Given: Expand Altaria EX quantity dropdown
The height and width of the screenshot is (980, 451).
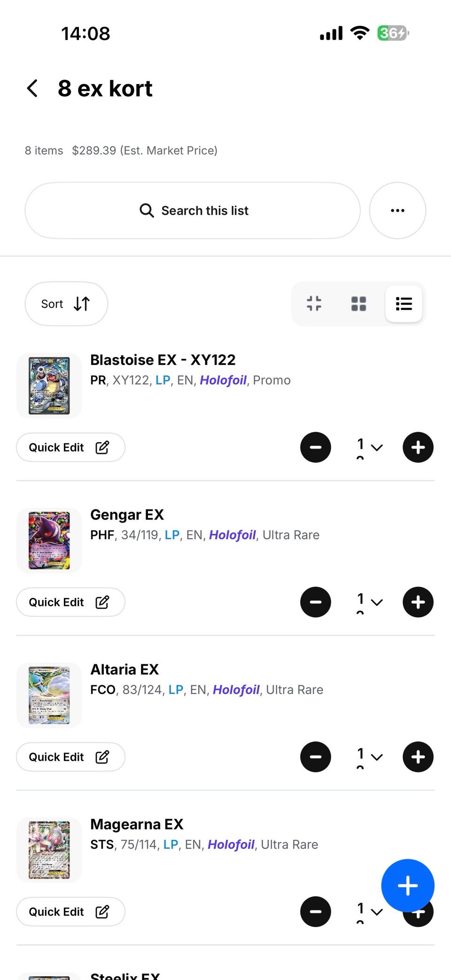Looking at the screenshot, I should 370,757.
